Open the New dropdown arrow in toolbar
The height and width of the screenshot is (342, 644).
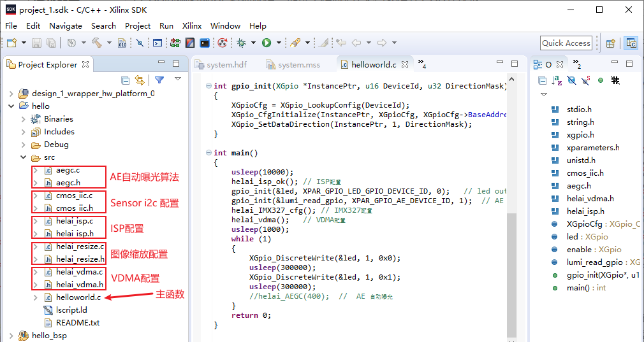click(24, 43)
